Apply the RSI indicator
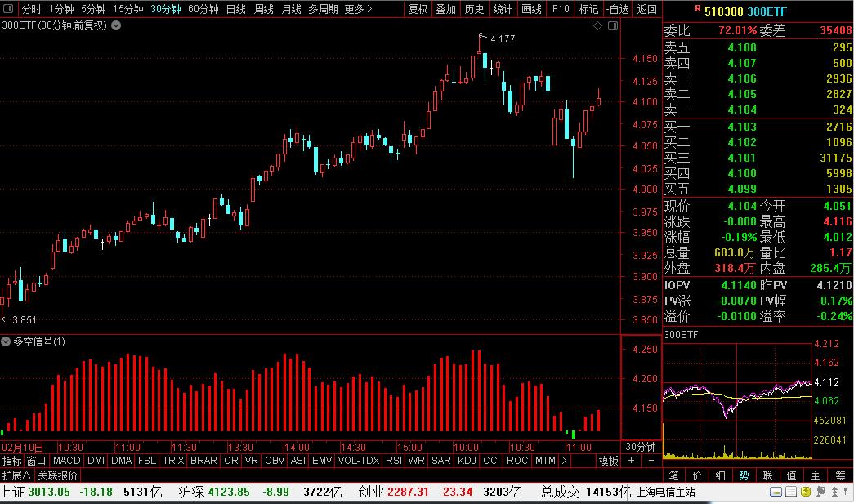Image resolution: width=854 pixels, height=504 pixels. click(x=394, y=461)
